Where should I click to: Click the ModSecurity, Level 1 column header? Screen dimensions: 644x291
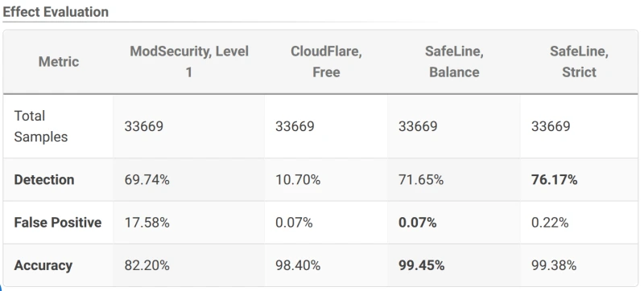pos(189,62)
